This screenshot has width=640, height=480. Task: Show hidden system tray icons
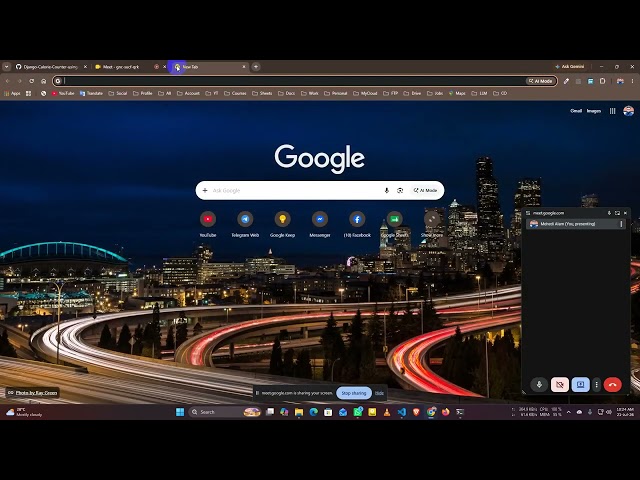click(569, 412)
